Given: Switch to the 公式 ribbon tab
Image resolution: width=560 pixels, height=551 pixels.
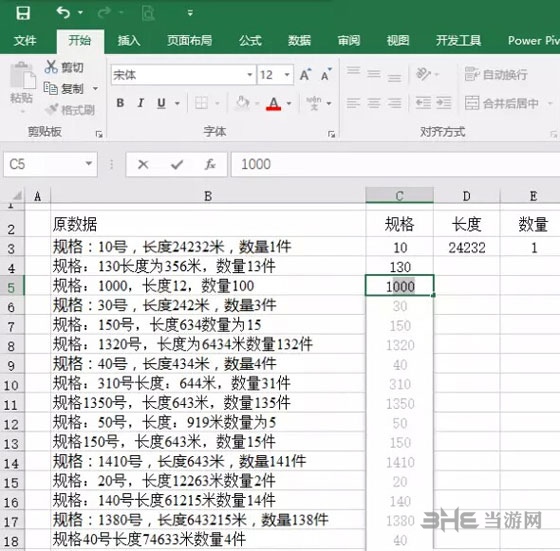Looking at the screenshot, I should (250, 40).
